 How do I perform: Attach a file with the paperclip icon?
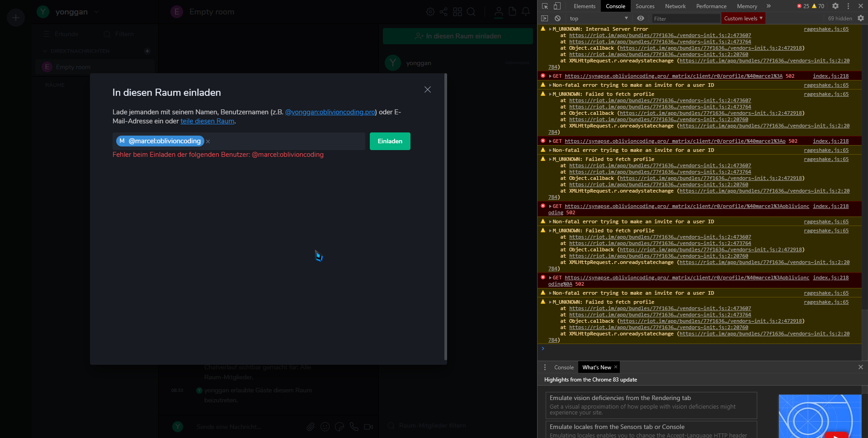pos(311,426)
